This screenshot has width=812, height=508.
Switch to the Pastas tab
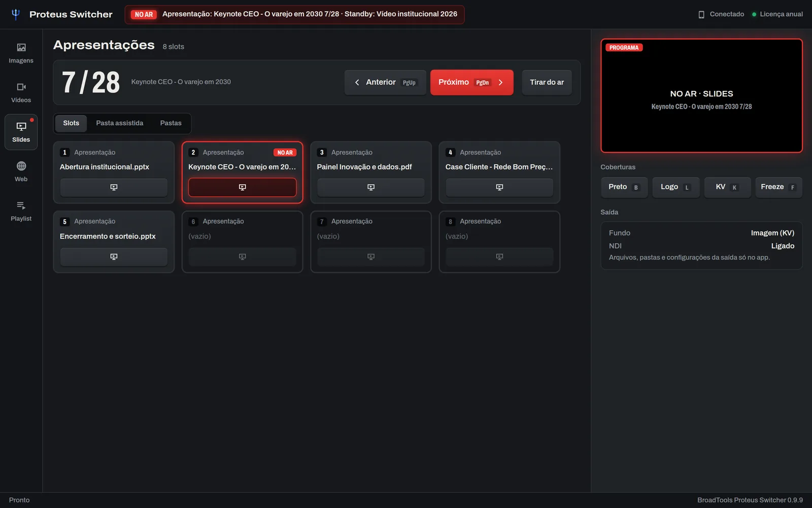[171, 123]
